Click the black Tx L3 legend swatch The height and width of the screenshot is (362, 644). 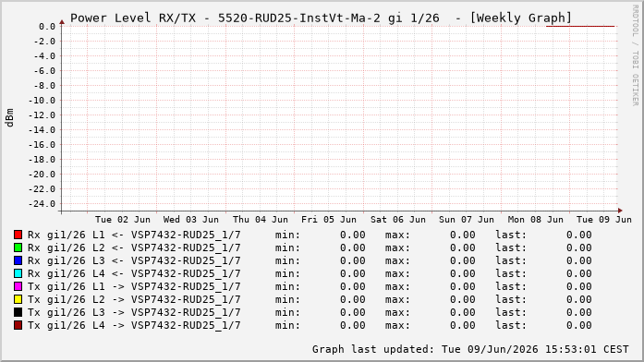(18, 312)
